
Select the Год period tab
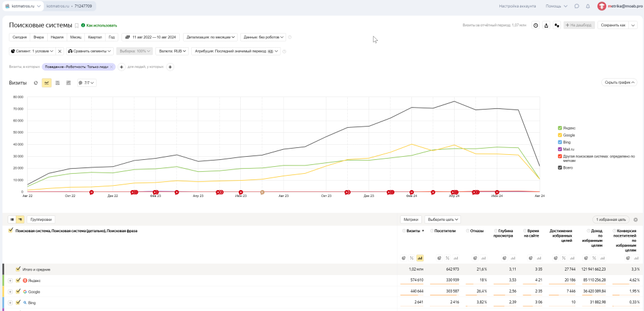[x=112, y=37]
